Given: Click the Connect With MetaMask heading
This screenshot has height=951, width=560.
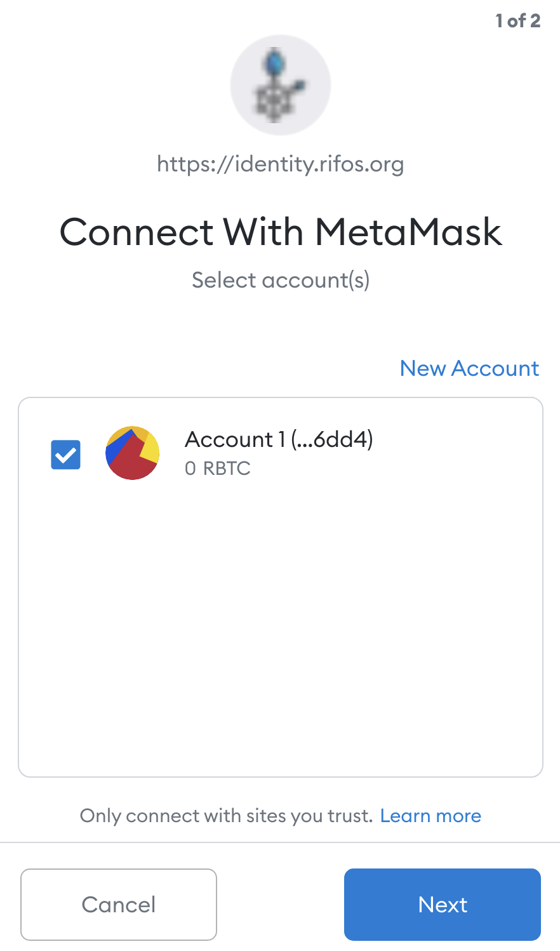Looking at the screenshot, I should point(280,232).
